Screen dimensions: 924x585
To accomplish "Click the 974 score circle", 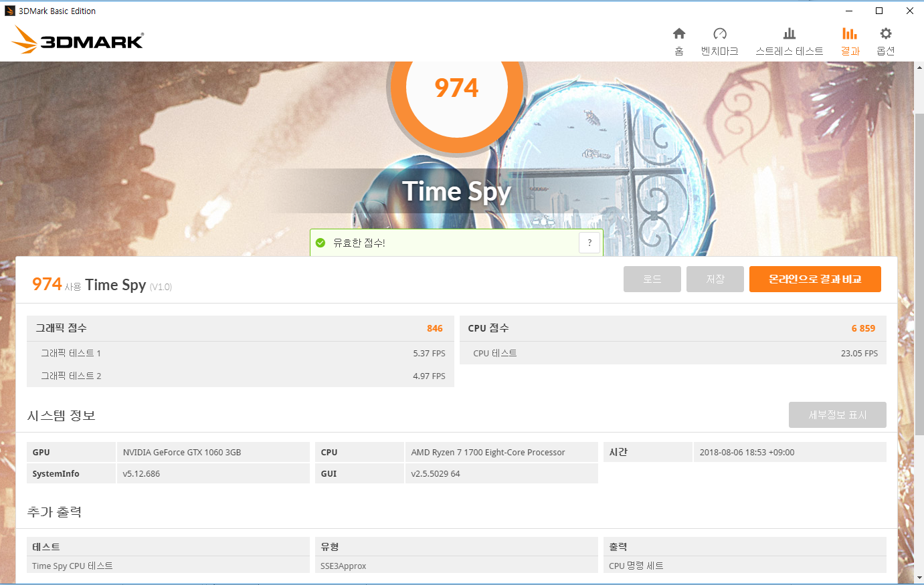I will point(457,88).
